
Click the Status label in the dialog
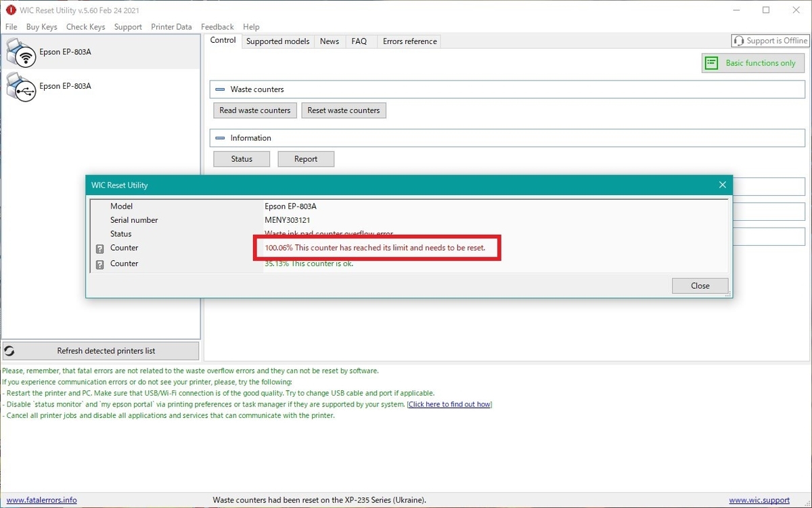coord(121,234)
